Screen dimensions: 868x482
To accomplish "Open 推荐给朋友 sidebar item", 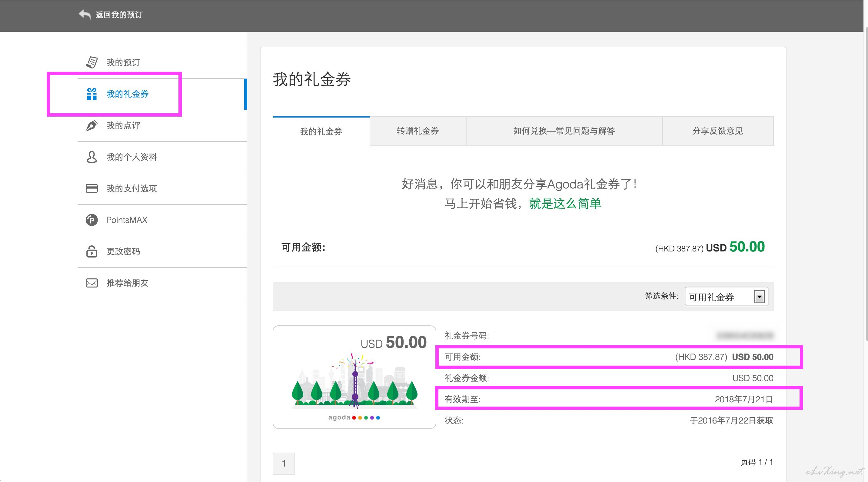I will click(x=162, y=283).
